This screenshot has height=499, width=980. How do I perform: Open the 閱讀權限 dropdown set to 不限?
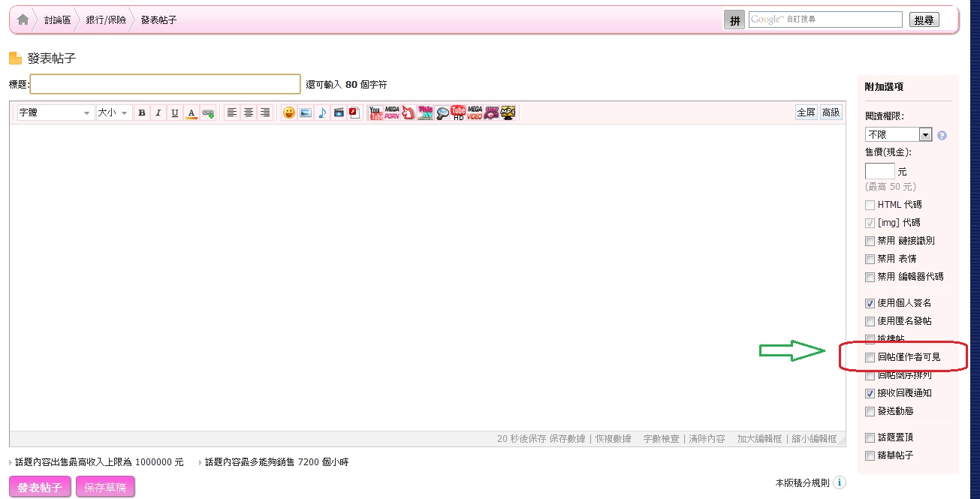(898, 135)
